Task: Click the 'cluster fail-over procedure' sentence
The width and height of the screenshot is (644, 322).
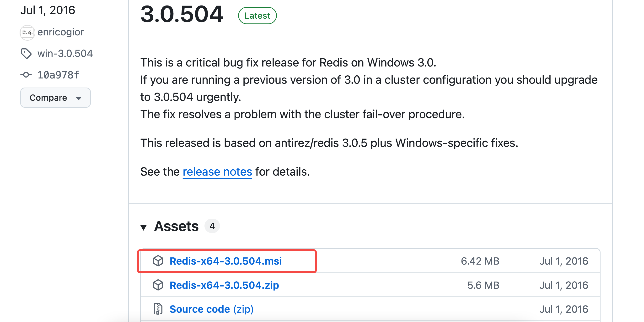Action: 302,114
